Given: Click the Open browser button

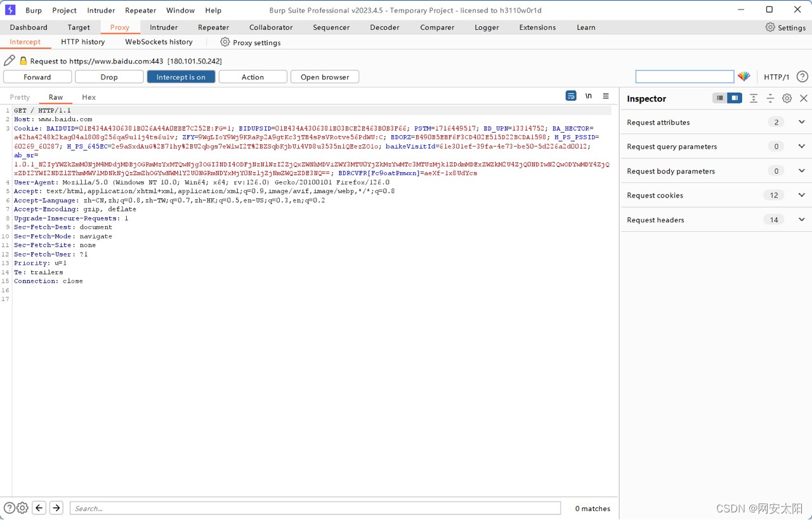Looking at the screenshot, I should tap(325, 77).
